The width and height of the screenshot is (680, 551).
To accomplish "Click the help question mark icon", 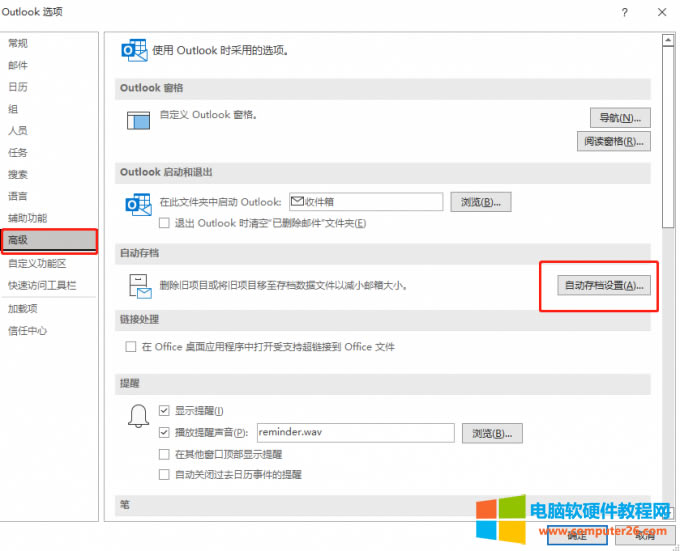I will click(x=624, y=12).
